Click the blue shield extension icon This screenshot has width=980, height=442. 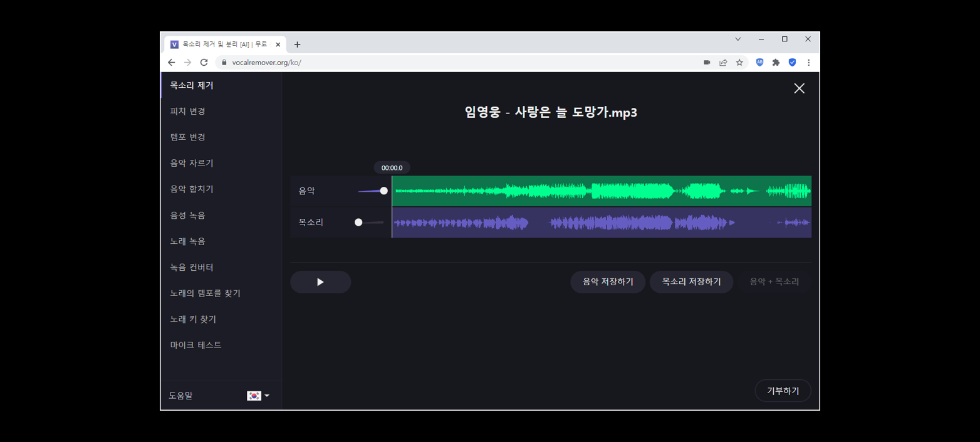point(792,63)
